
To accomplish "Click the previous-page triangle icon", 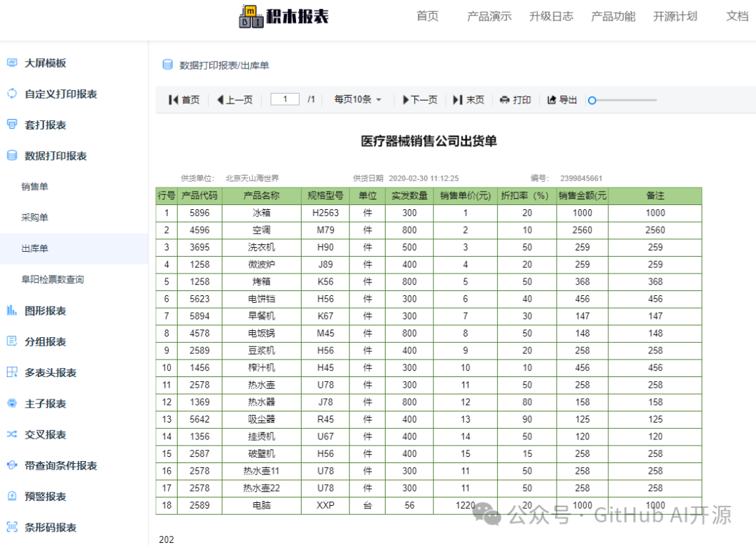I will 220,100.
